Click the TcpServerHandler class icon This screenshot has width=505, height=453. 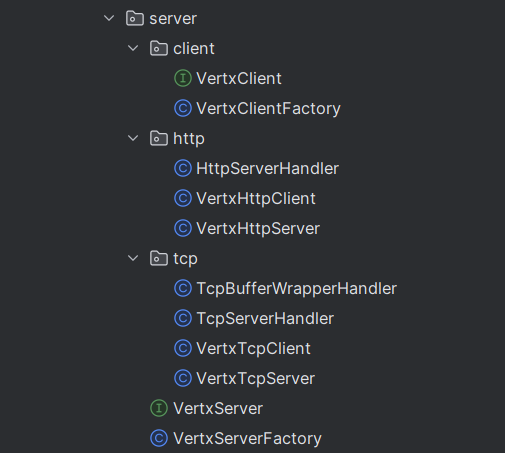pos(183,318)
